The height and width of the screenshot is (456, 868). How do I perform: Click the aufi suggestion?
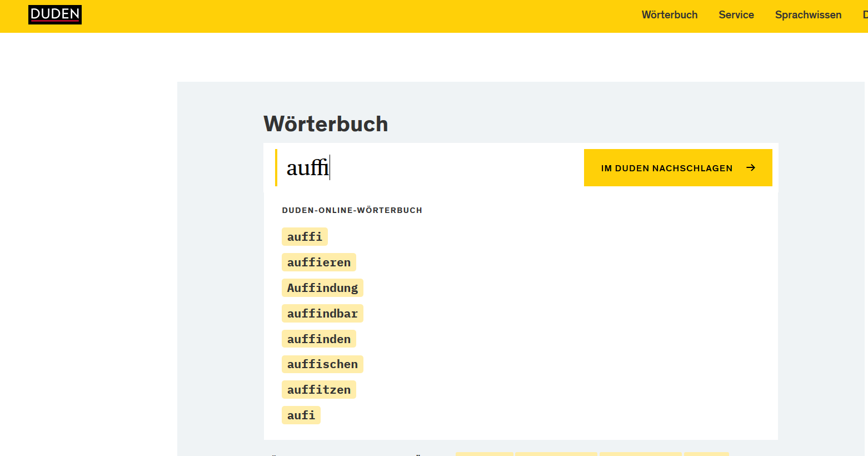click(x=301, y=415)
